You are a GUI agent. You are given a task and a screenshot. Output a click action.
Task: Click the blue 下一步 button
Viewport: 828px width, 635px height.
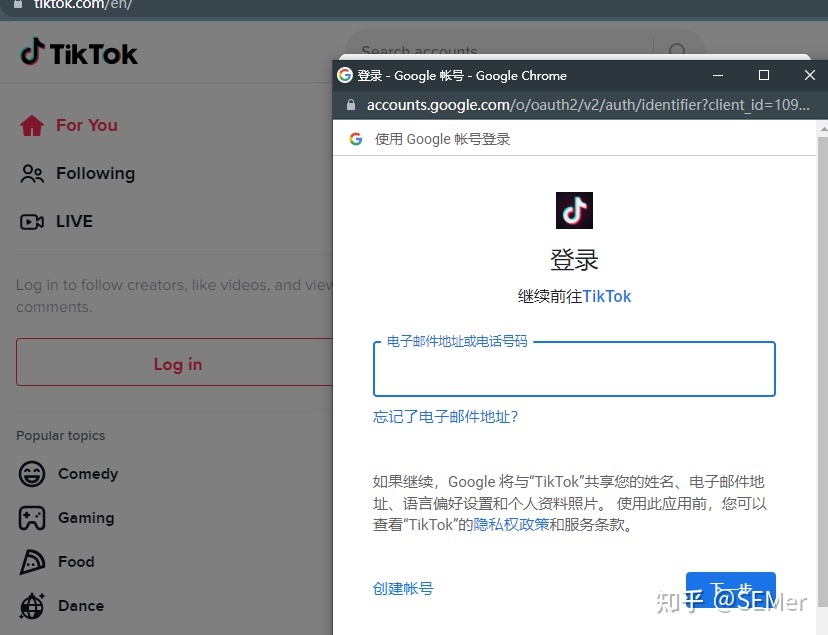click(x=731, y=589)
